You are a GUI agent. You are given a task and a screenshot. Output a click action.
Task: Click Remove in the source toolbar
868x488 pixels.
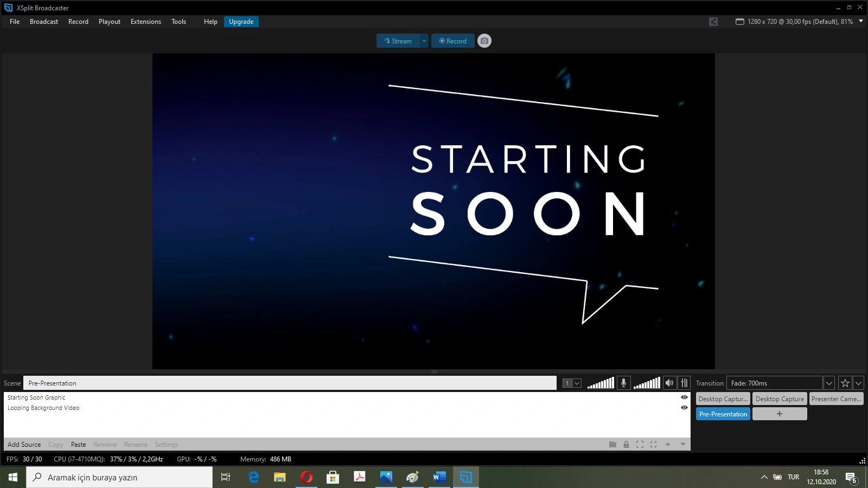click(105, 445)
